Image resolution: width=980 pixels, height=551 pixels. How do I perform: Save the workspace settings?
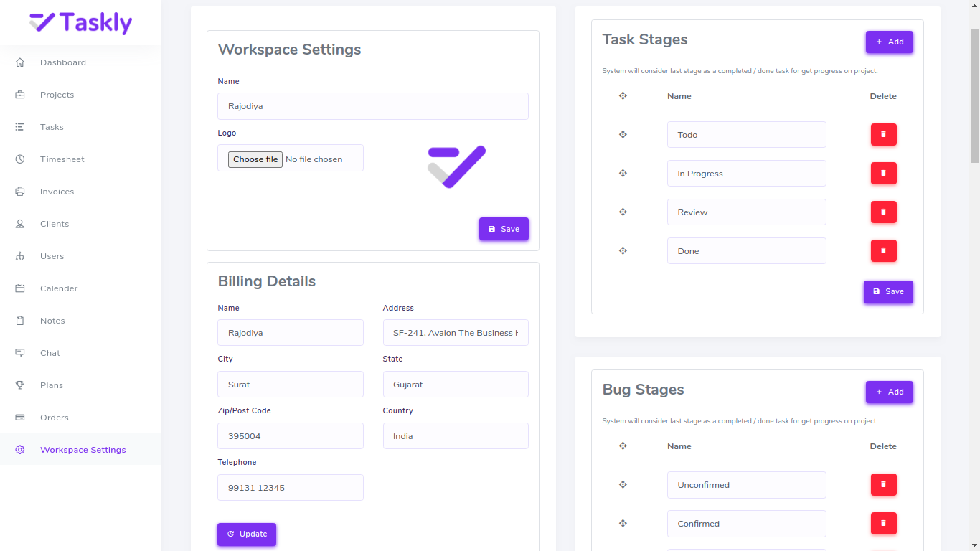click(x=503, y=228)
